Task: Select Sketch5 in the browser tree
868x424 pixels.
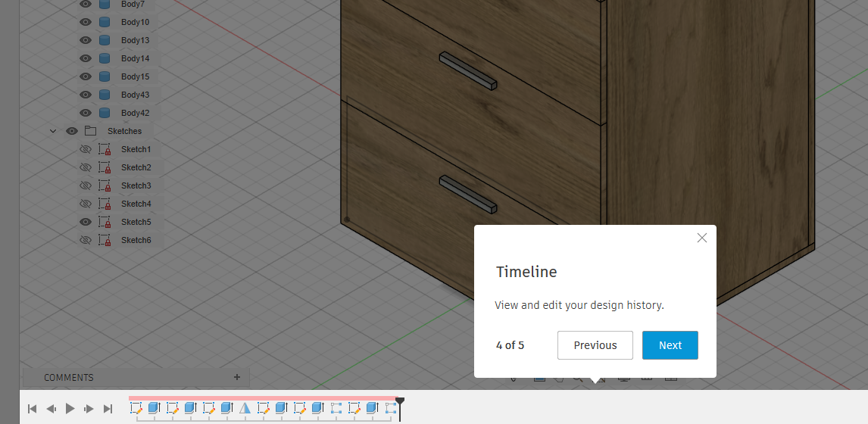Action: point(136,222)
